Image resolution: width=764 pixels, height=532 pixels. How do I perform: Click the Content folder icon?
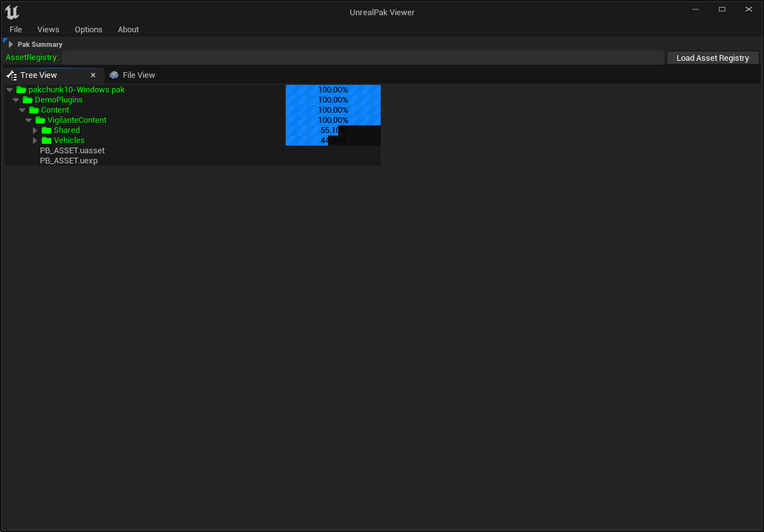pyautogui.click(x=34, y=110)
